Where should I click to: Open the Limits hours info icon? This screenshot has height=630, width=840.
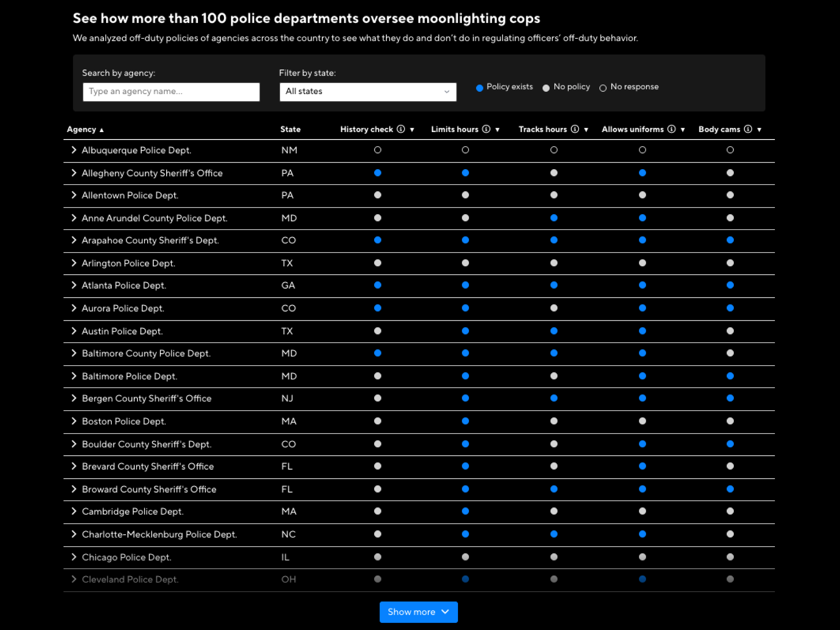point(486,129)
